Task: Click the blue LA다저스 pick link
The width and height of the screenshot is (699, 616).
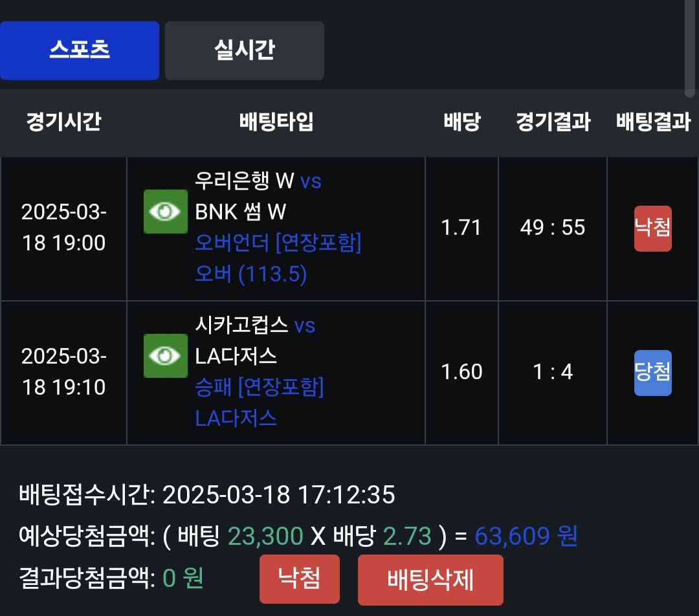Action: (x=236, y=418)
